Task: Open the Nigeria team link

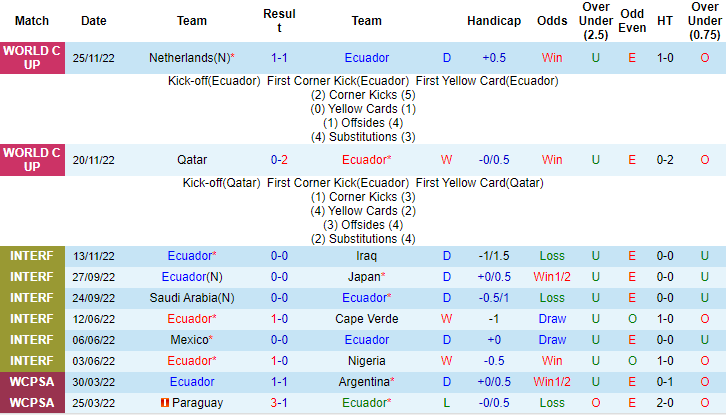Action: [x=366, y=361]
